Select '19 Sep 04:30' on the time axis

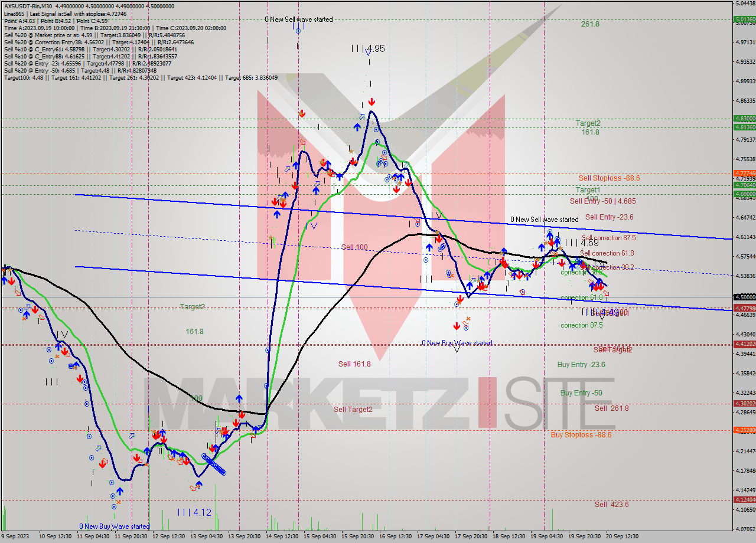point(546,537)
